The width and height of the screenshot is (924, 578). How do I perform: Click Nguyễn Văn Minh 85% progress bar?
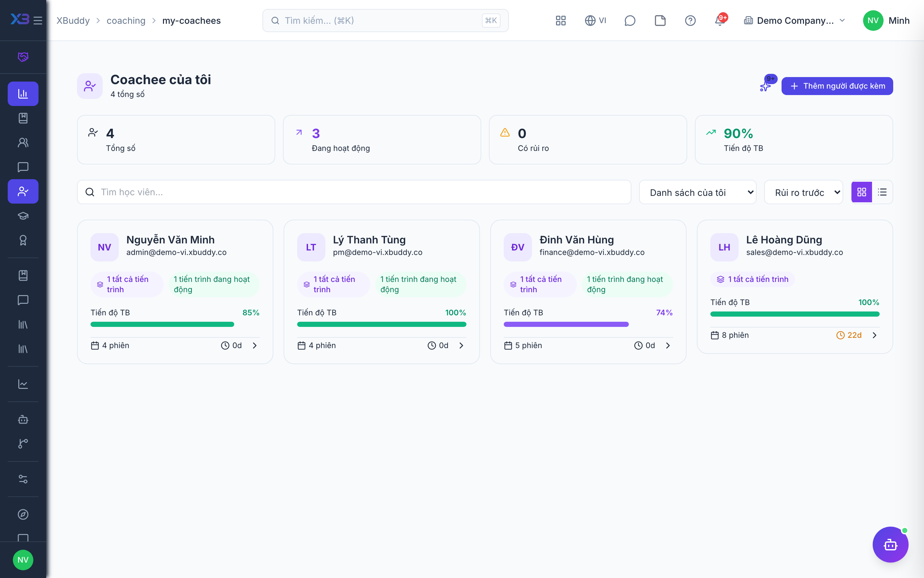coord(175,324)
